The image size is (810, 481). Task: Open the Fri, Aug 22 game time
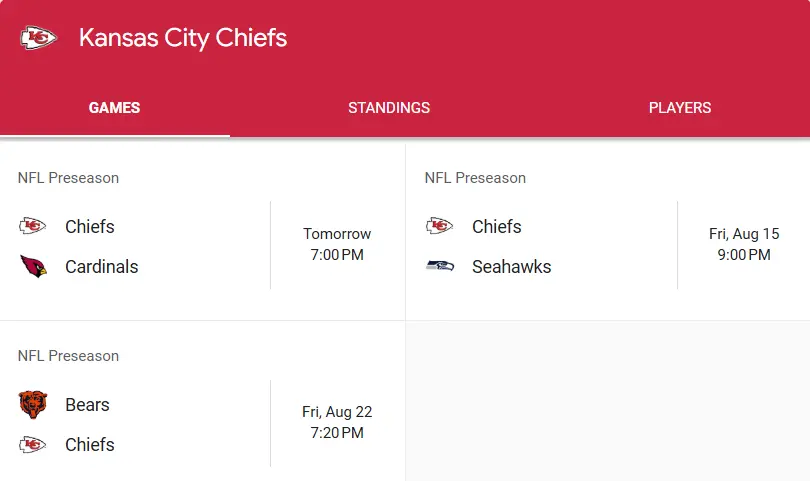point(337,422)
